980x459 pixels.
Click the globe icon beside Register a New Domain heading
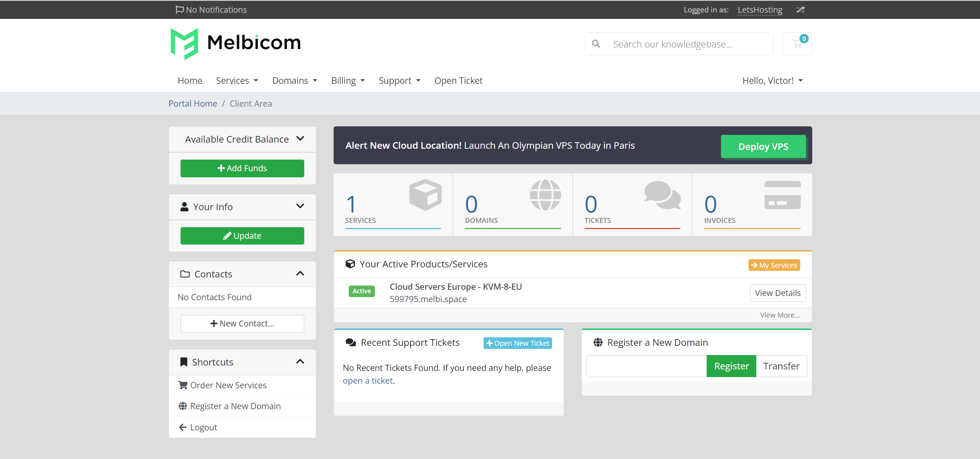(598, 342)
